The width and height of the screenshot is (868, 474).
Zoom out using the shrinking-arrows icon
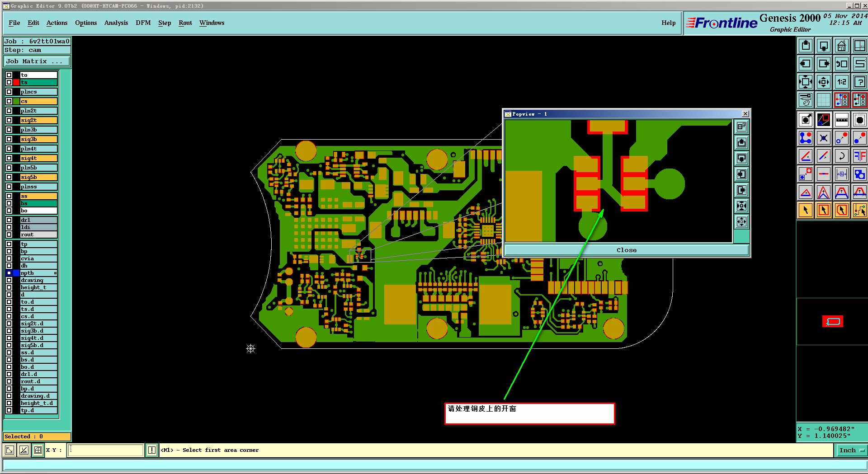point(824,82)
